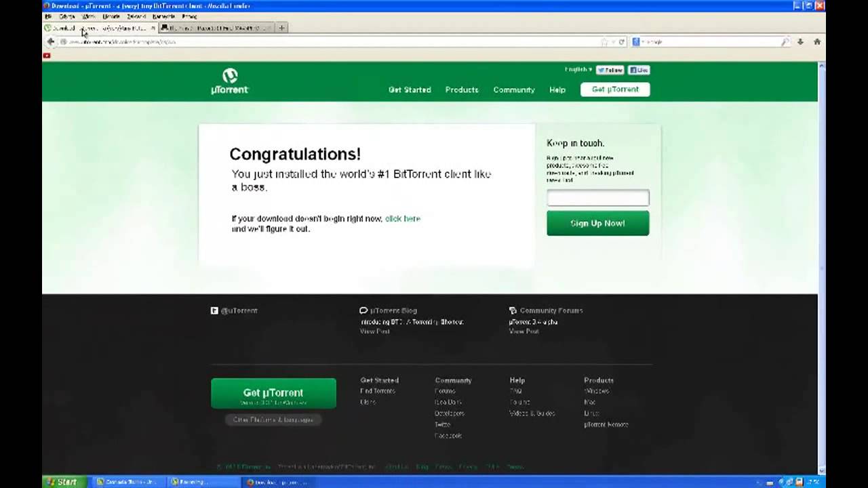868x488 pixels.
Task: Switch to the Download µTorrent browser tab
Action: (100, 28)
